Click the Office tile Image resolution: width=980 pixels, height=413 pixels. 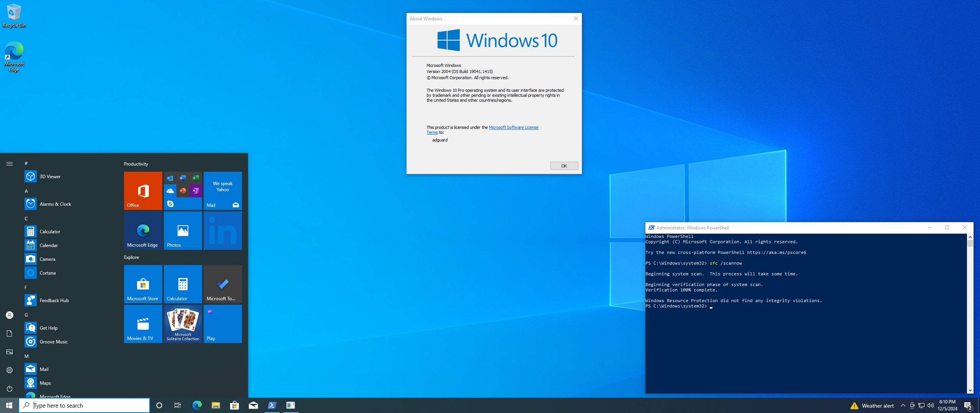click(143, 191)
